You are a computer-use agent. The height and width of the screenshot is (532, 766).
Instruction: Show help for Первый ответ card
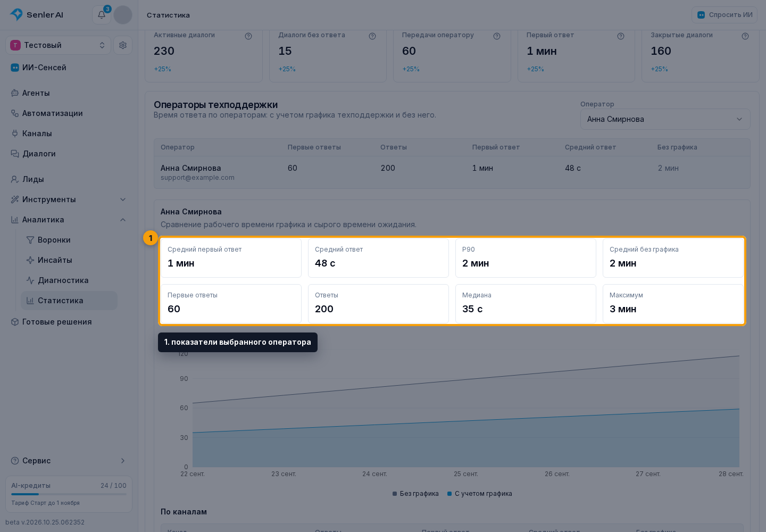621,36
